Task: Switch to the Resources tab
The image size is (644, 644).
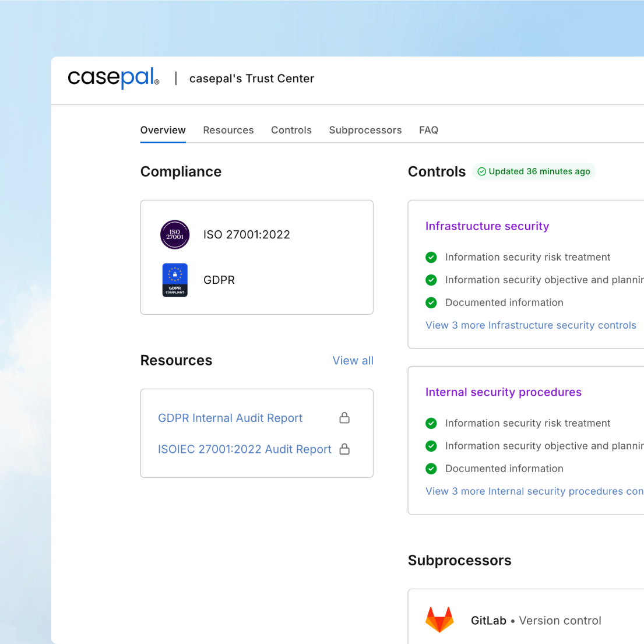Action: (x=228, y=130)
